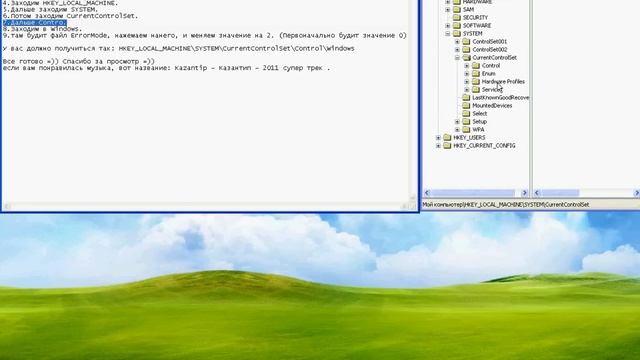Click tree pane scrollbar left arrow
Screen dimensions: 640x360
427,193
